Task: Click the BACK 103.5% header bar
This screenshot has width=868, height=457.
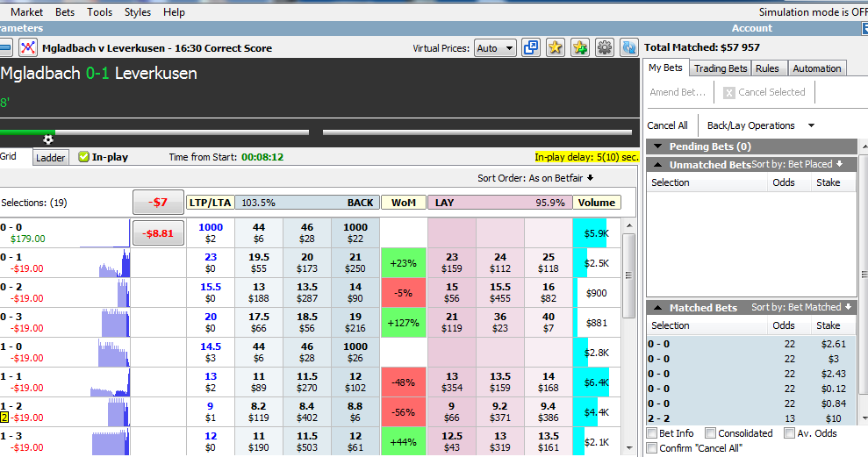Action: point(307,203)
